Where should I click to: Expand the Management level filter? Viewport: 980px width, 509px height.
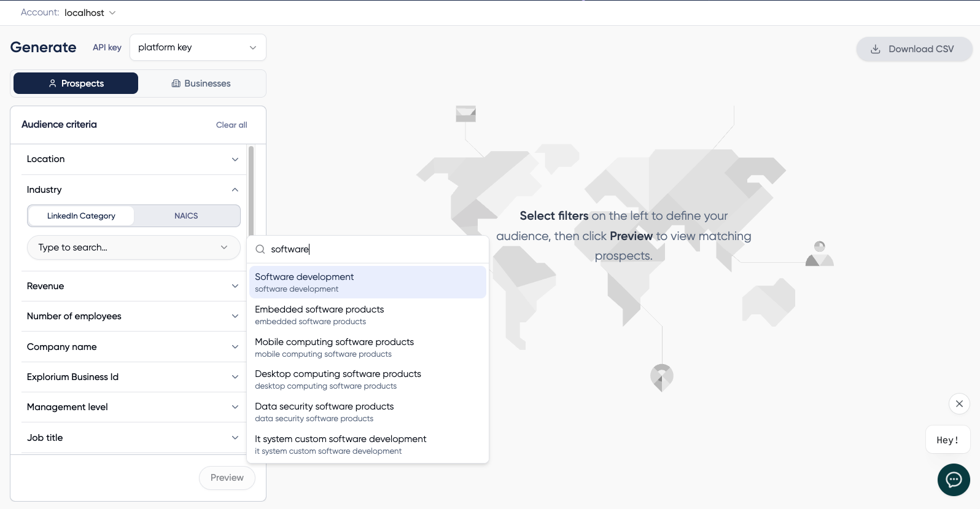(133, 407)
